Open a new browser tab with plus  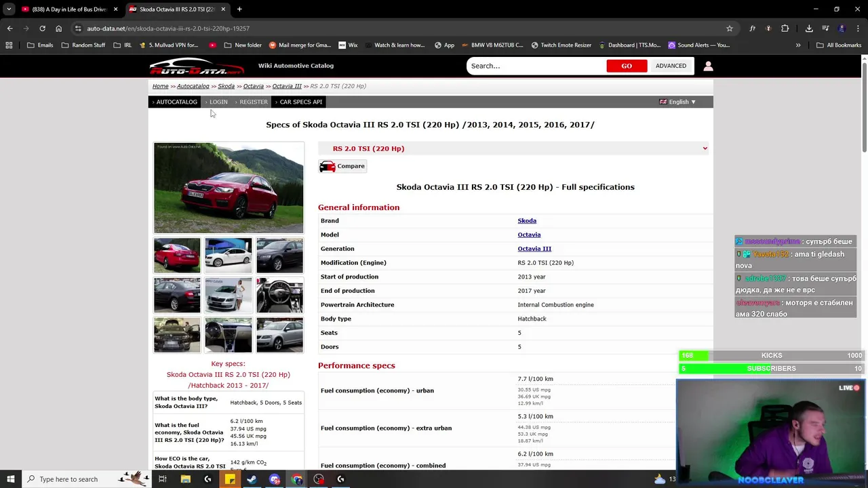[239, 9]
